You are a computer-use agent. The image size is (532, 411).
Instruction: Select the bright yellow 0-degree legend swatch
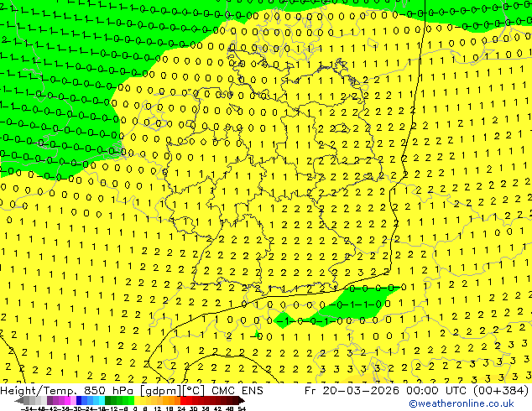point(137,400)
